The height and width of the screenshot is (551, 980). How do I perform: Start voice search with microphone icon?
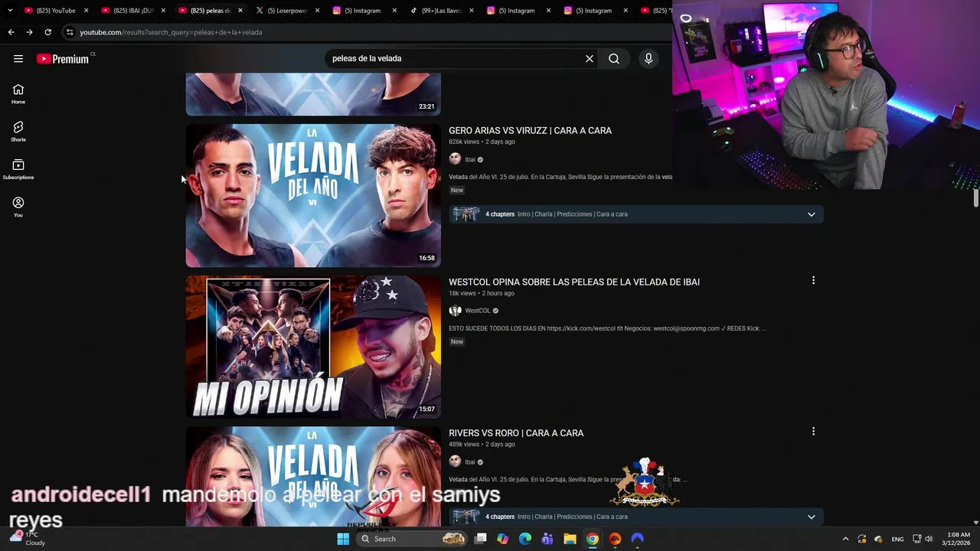648,59
